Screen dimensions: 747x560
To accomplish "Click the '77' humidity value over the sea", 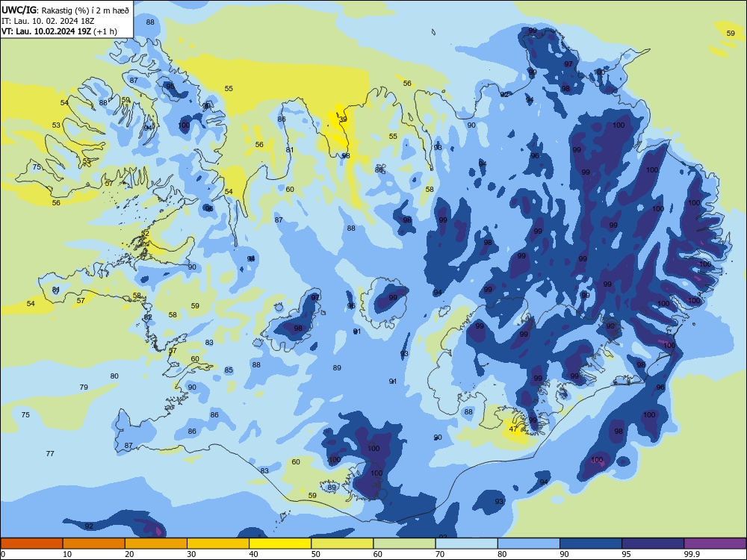I will [x=50, y=453].
